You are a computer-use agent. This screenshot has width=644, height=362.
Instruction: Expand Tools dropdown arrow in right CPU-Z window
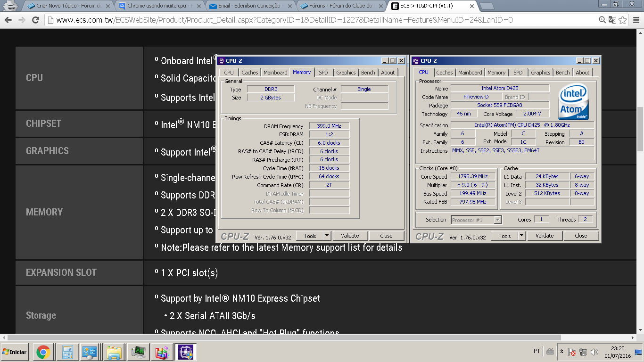point(522,236)
